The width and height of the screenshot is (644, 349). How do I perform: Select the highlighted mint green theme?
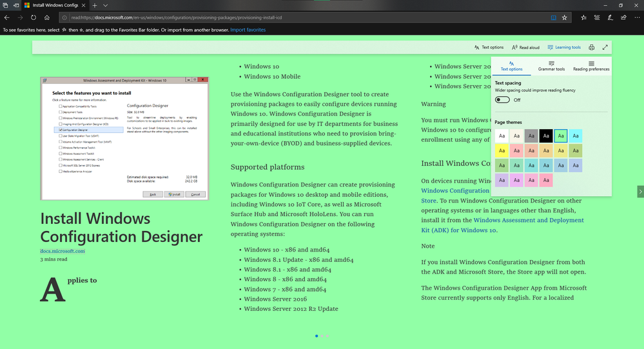pos(561,135)
